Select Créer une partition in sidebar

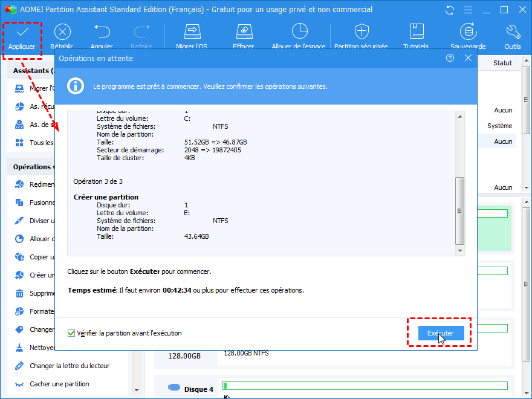coord(34,275)
